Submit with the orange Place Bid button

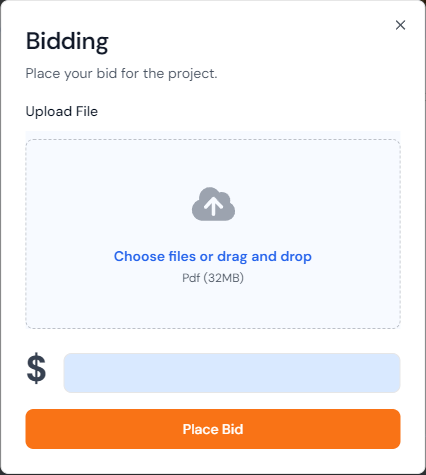coord(213,429)
